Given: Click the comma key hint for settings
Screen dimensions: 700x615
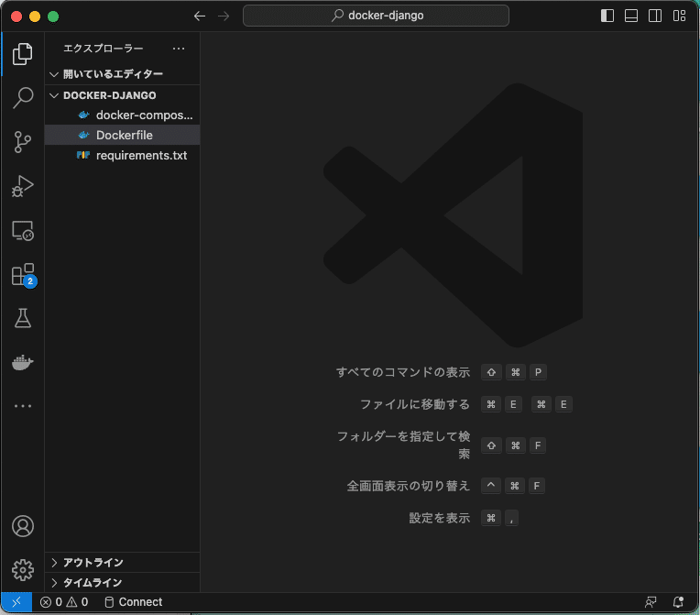Looking at the screenshot, I should tap(511, 518).
